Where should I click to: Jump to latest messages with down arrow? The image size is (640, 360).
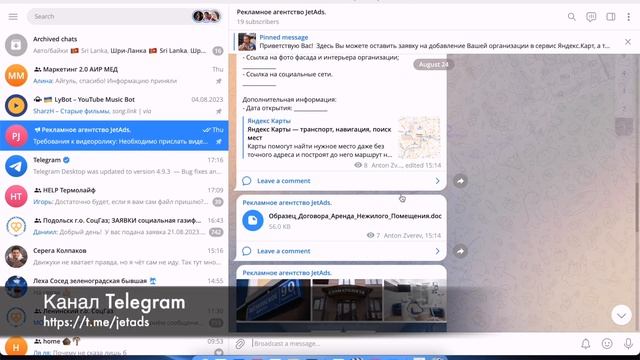tap(621, 315)
